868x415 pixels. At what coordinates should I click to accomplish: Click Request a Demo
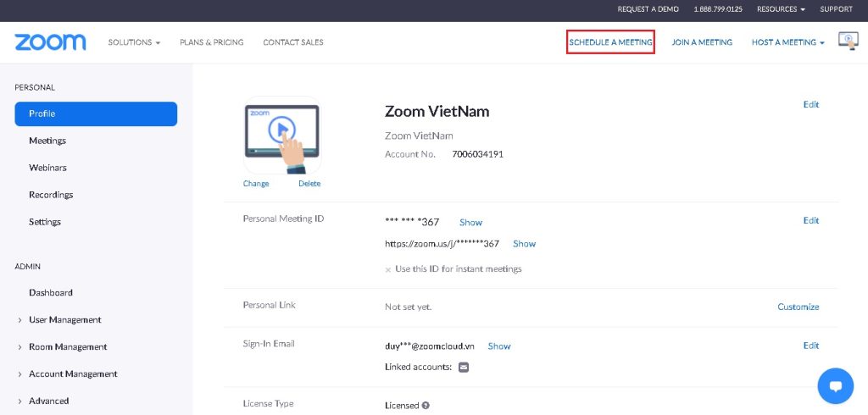pyautogui.click(x=648, y=9)
